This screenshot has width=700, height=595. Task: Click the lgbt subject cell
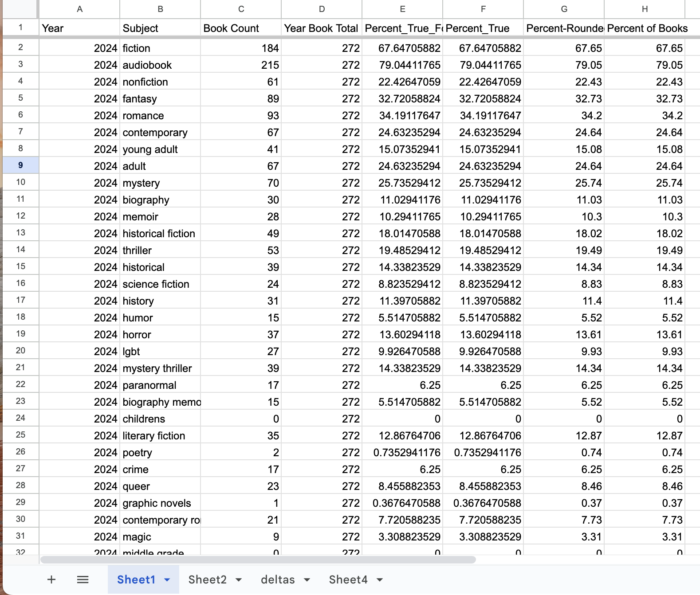click(x=160, y=351)
